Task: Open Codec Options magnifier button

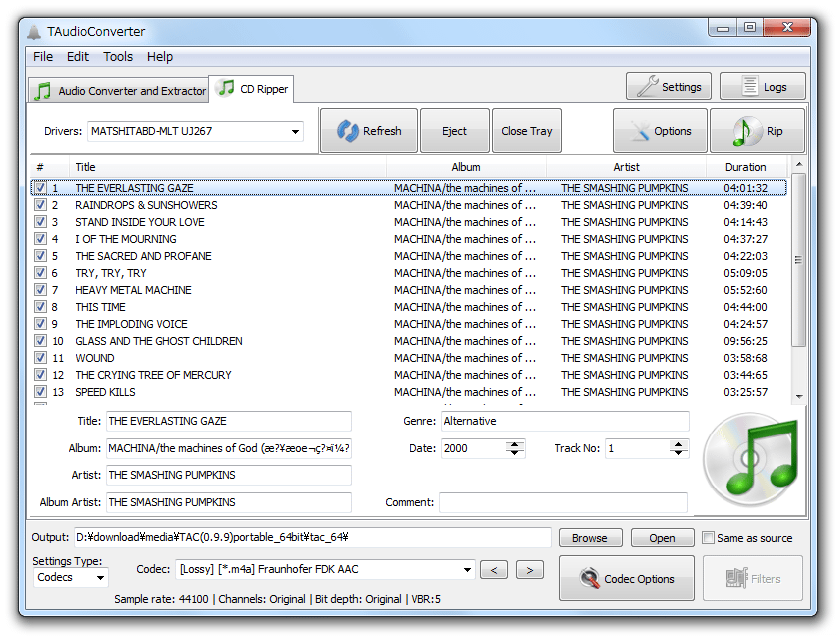Action: click(627, 578)
